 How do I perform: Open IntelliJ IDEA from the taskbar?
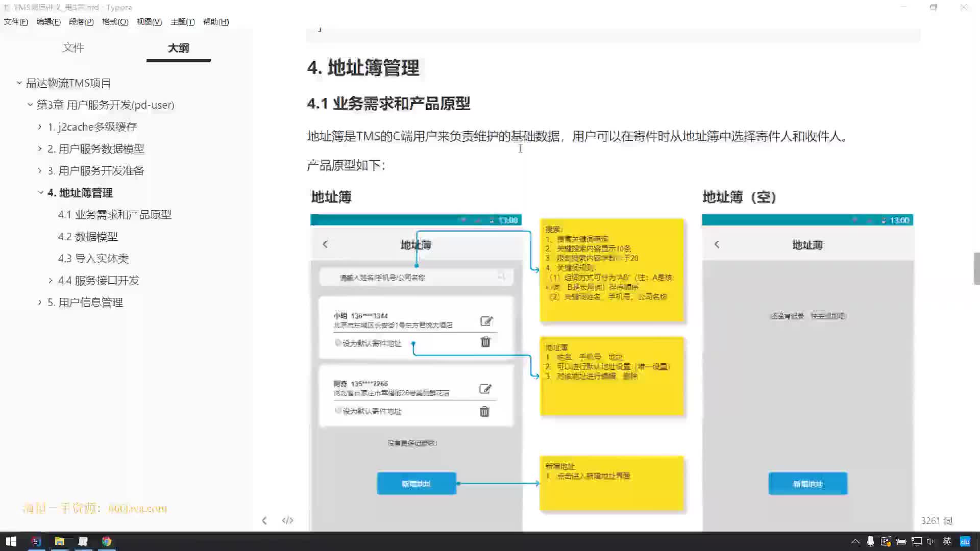[x=36, y=541]
